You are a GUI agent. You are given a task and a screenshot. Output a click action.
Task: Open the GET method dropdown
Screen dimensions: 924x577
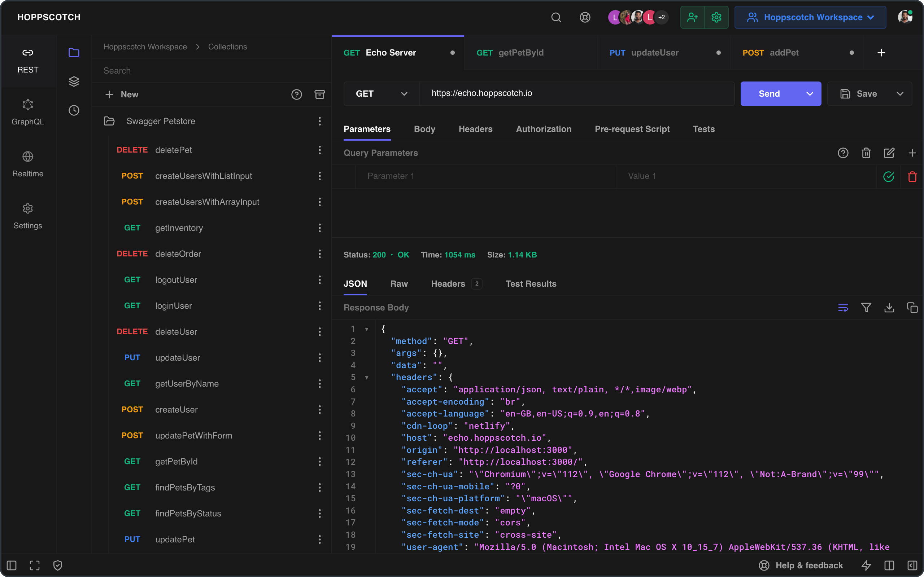(381, 93)
